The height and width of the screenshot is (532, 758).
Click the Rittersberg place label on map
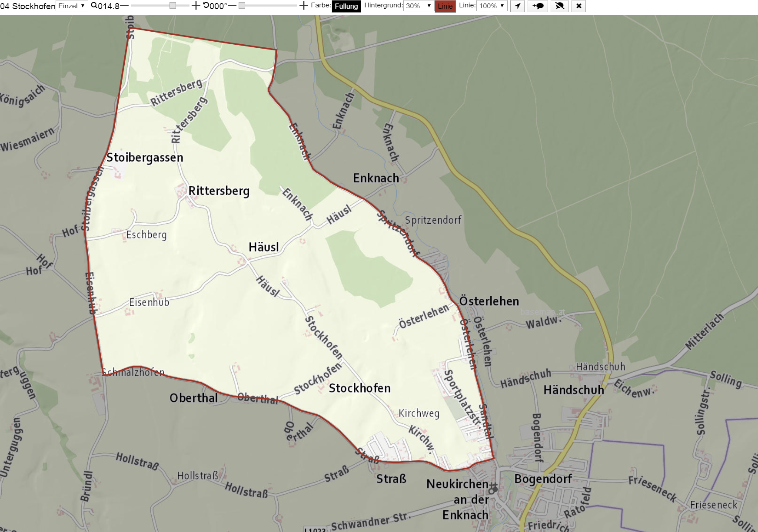219,191
